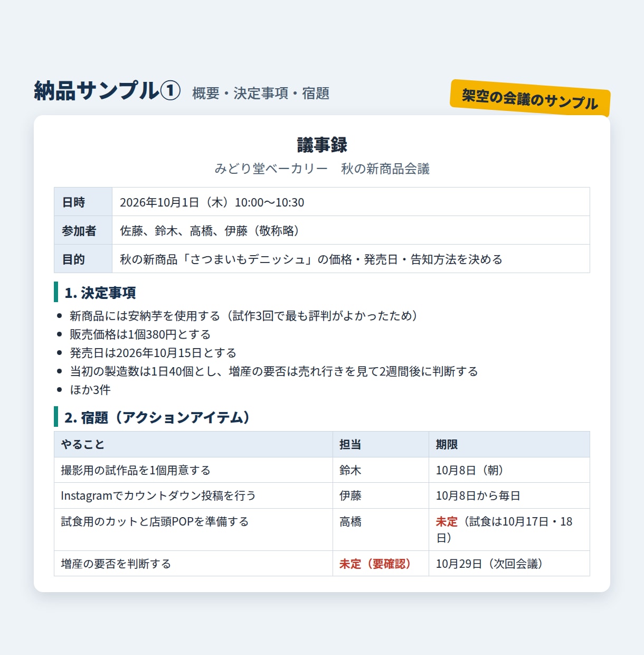Click the 担当 column header
Viewport: 644px width, 655px height.
pyautogui.click(x=381, y=444)
